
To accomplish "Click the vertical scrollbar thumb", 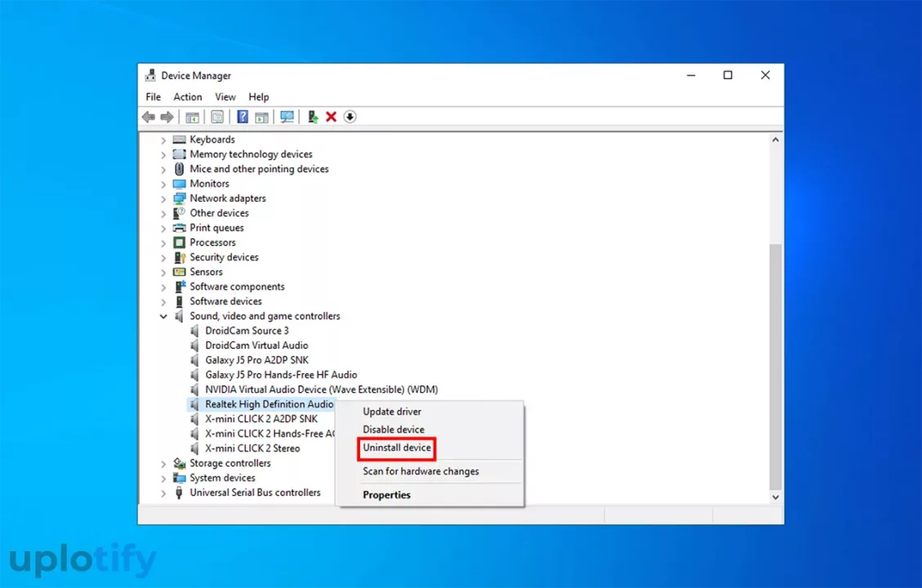I will (x=776, y=367).
